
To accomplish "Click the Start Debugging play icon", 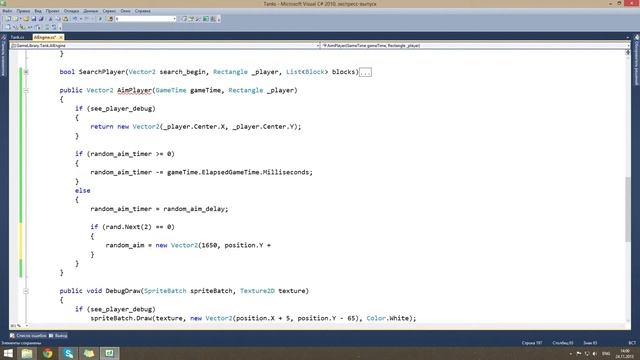I will [x=100, y=19].
